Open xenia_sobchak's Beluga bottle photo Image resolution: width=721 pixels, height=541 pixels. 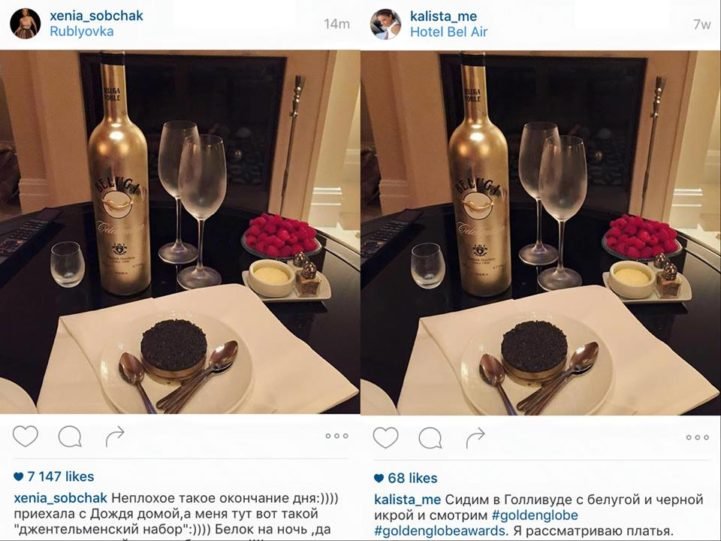[180, 232]
